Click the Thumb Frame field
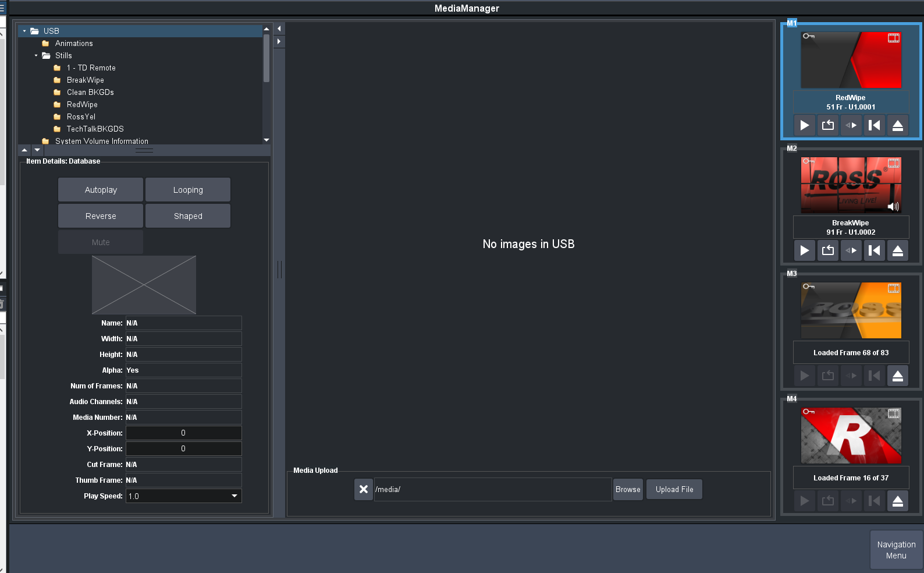Image resolution: width=924 pixels, height=573 pixels. point(183,480)
